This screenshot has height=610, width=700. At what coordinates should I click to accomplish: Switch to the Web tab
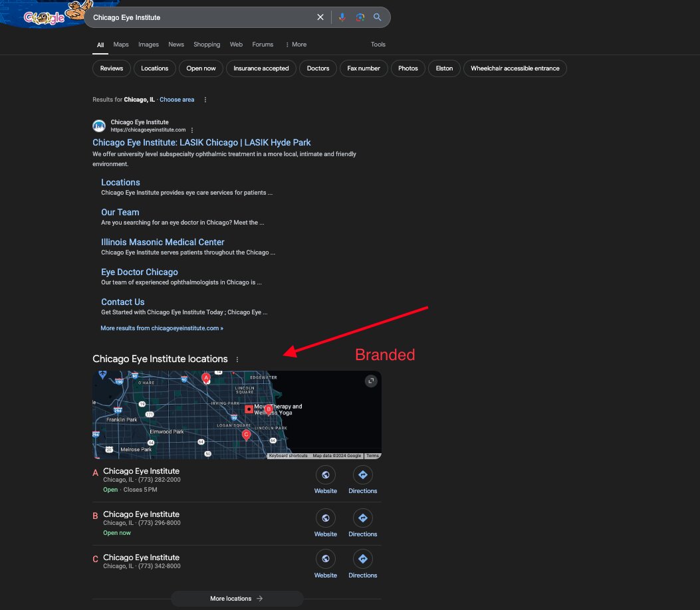tap(236, 44)
